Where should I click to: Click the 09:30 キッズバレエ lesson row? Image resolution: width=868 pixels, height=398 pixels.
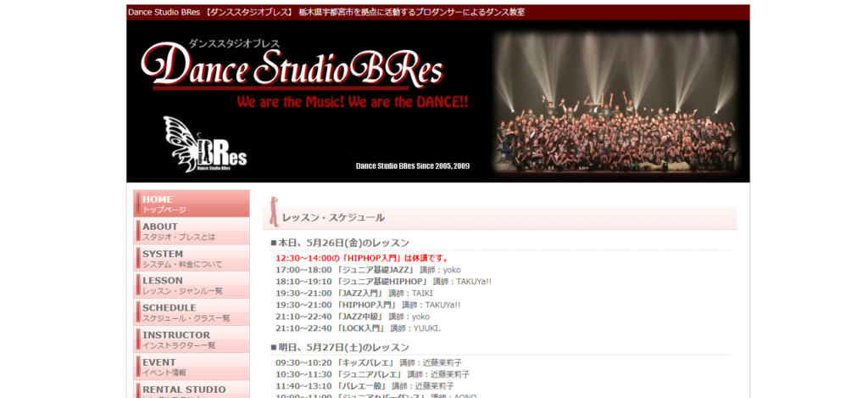click(369, 363)
